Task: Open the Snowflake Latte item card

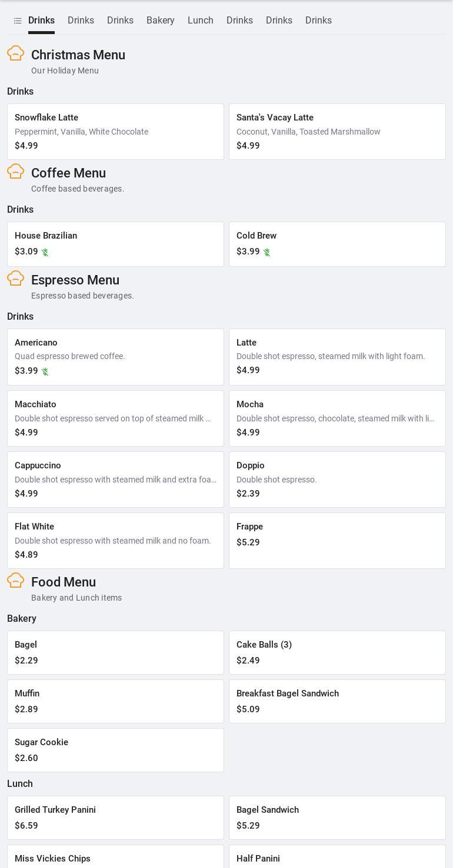Action: [x=115, y=132]
